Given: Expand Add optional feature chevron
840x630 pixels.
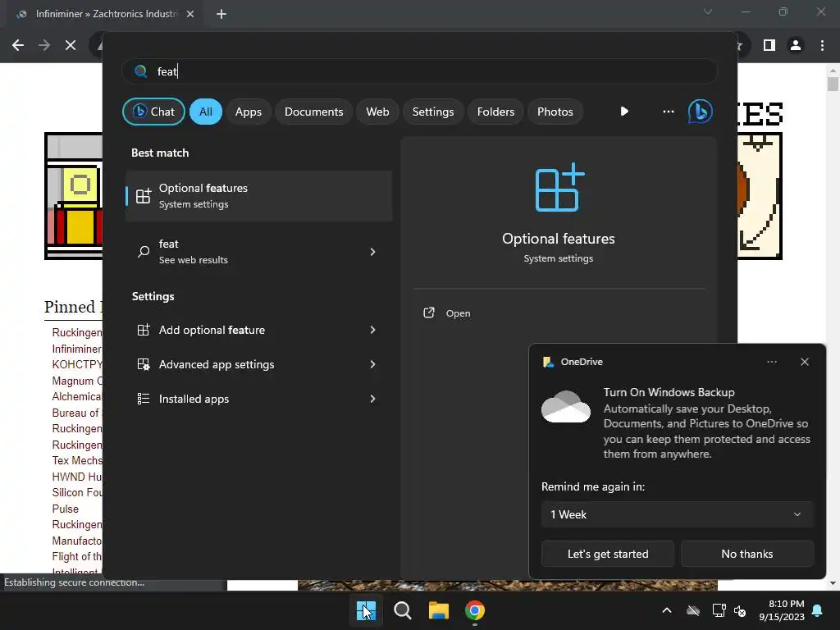Looking at the screenshot, I should point(372,330).
